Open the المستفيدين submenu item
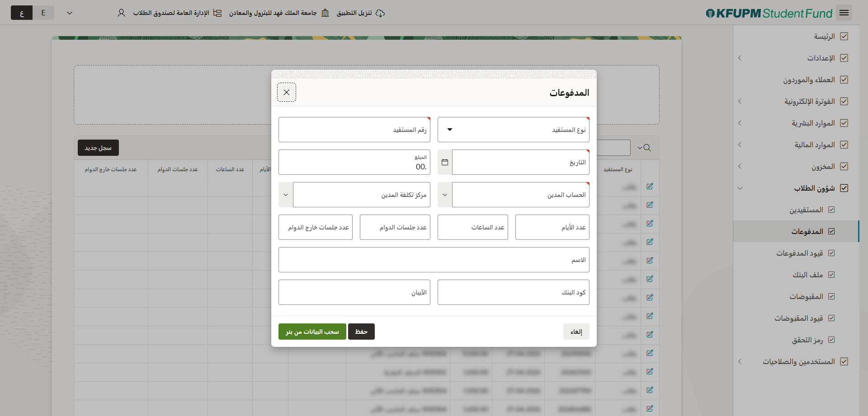 [796, 210]
